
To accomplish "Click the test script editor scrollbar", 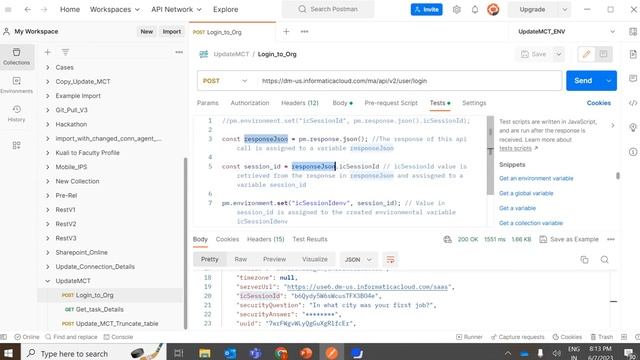I will (x=490, y=155).
